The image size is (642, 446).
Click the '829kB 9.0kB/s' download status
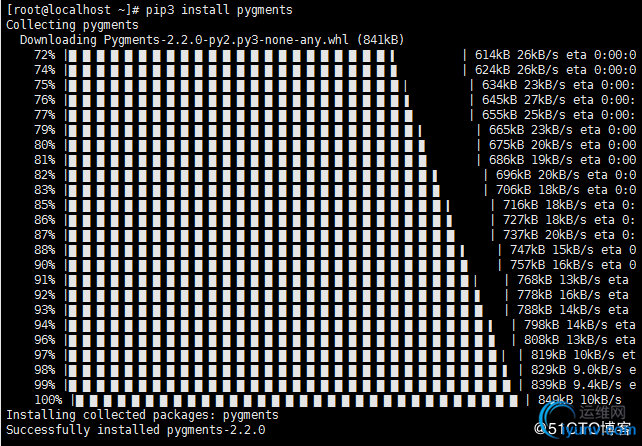576,370
